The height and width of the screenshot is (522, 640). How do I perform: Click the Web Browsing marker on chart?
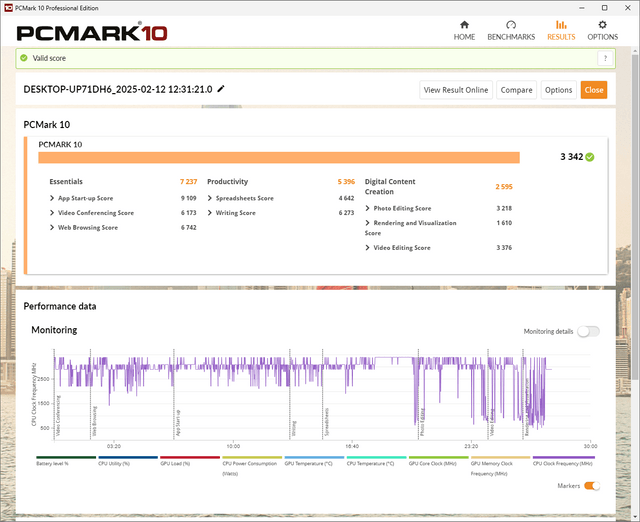coord(94,421)
